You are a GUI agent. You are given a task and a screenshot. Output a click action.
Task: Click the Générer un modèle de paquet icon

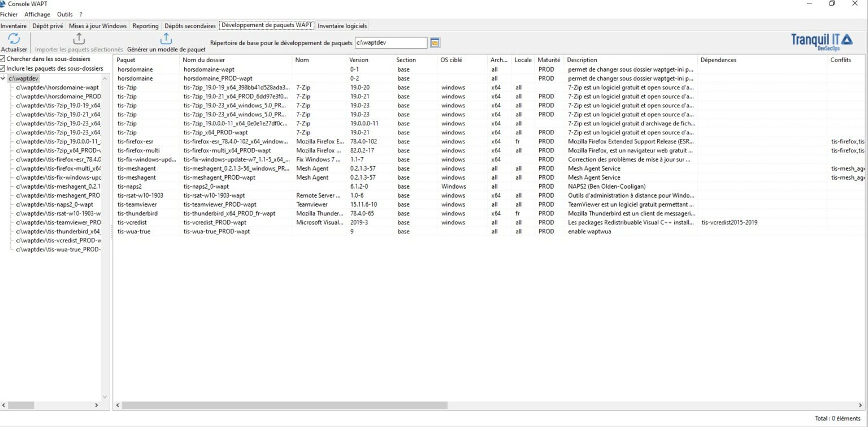click(166, 38)
